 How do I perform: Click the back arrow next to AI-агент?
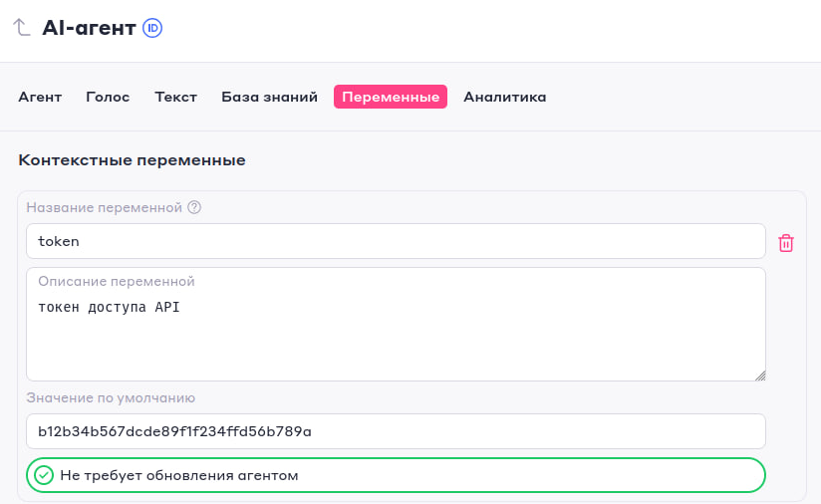(x=22, y=27)
